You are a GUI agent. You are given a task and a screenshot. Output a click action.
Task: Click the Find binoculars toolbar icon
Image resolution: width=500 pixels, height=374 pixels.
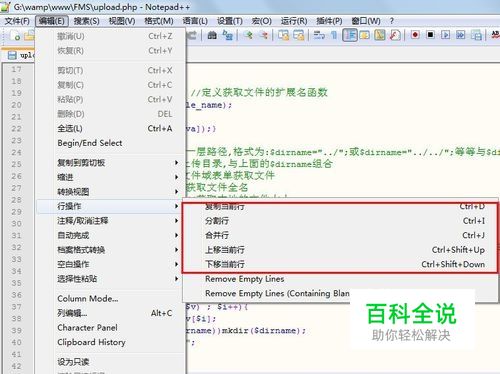click(x=212, y=35)
